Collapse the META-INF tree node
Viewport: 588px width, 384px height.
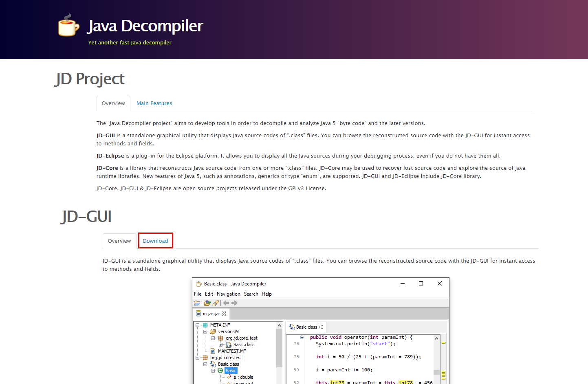pos(197,325)
